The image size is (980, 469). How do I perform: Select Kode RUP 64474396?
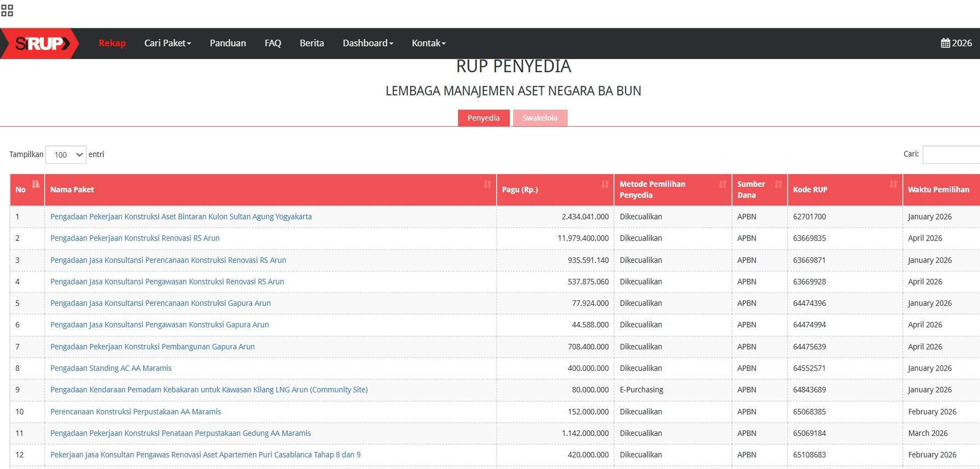(x=809, y=303)
